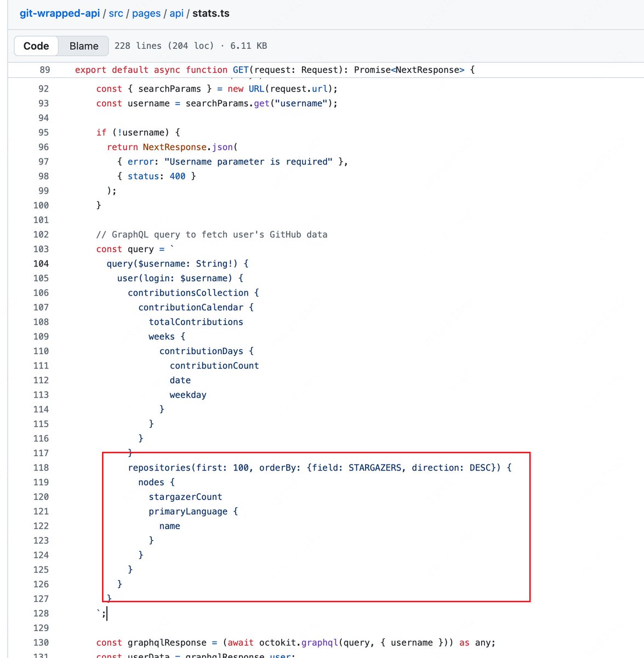Switch to the Code tab
Screen dimensions: 644x658
click(x=36, y=46)
